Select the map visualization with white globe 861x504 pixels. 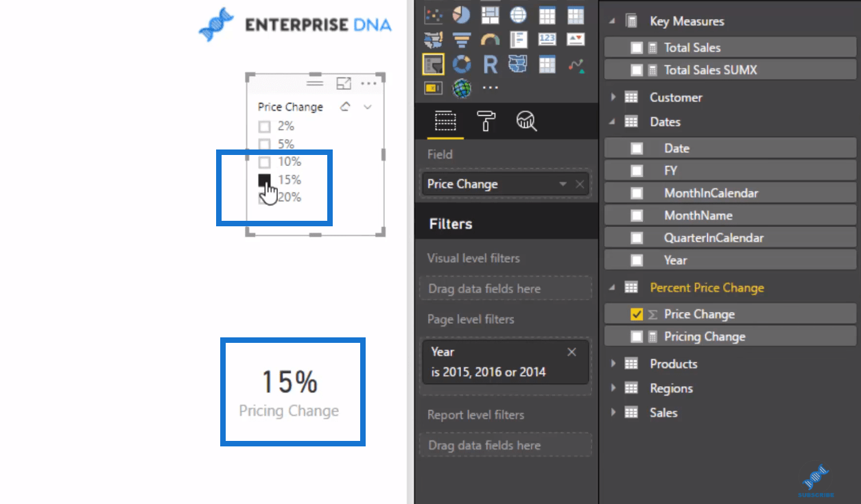pyautogui.click(x=518, y=14)
